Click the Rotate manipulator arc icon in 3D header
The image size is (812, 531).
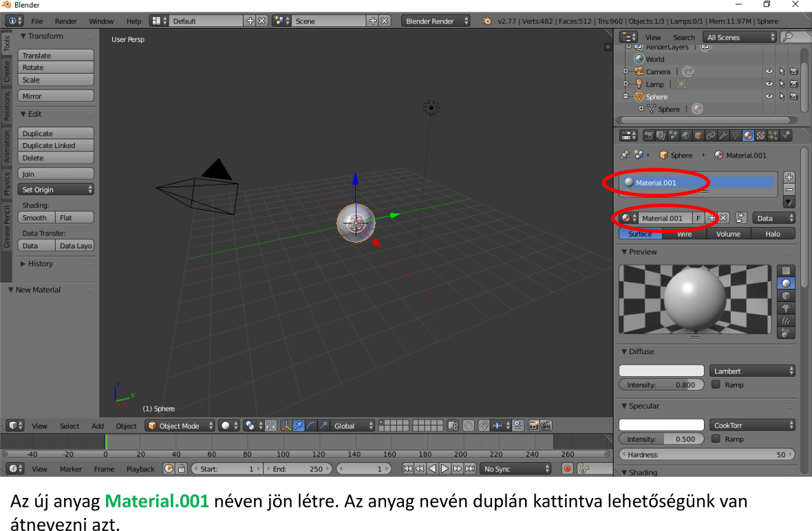pos(311,426)
